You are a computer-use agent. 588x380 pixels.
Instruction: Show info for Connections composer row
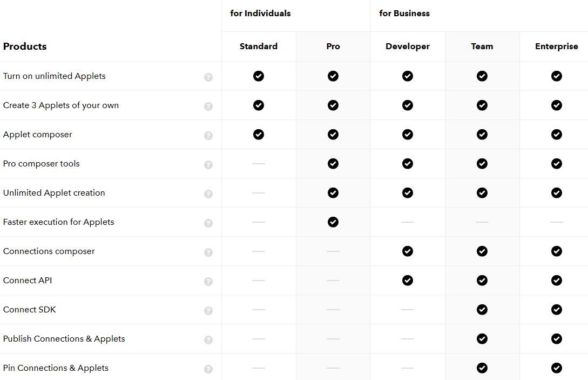pyautogui.click(x=208, y=252)
